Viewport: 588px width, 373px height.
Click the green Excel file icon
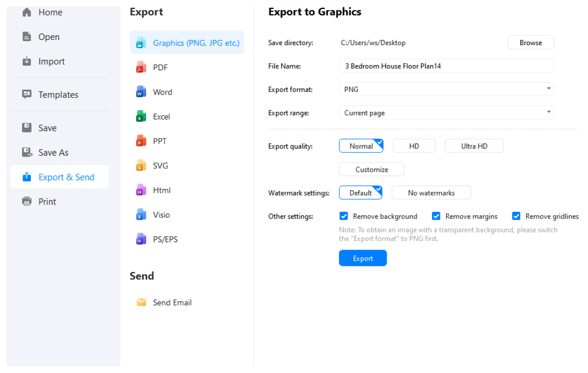pyautogui.click(x=141, y=116)
